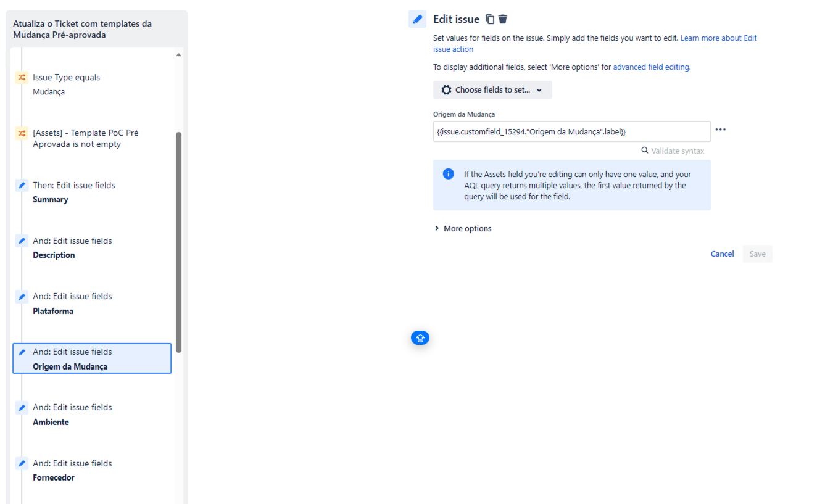Open the Choose fields to set dropdown
The image size is (833, 504).
coord(492,90)
